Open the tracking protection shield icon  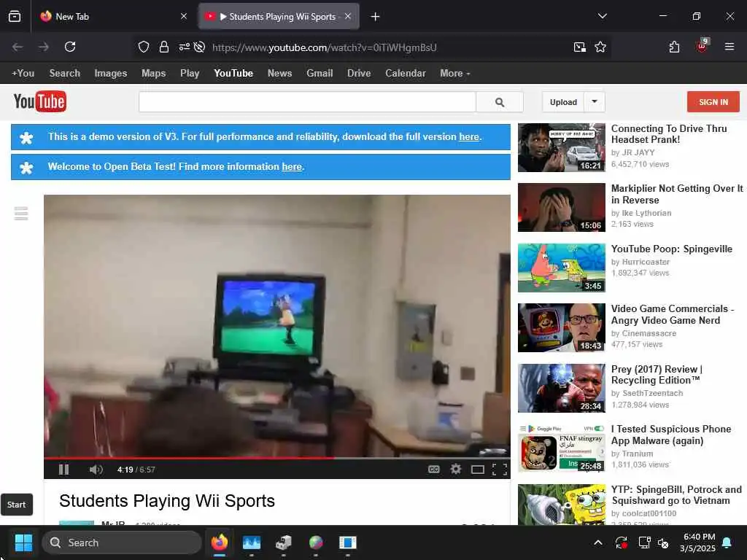point(144,47)
